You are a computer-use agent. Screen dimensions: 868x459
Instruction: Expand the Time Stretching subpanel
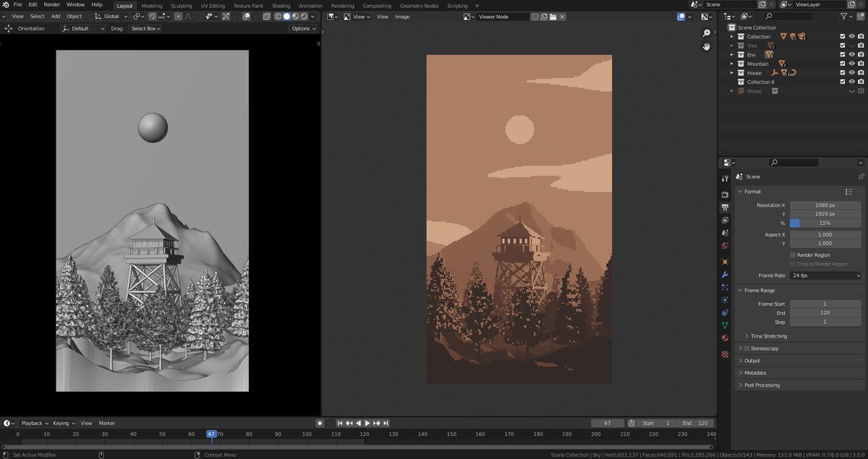coord(770,336)
